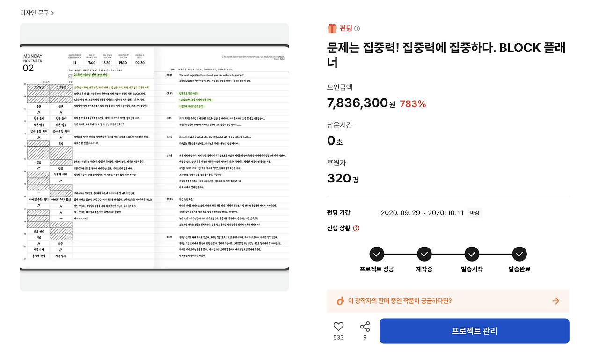The width and height of the screenshot is (599, 364).
Task: Click the 발송시작 checkmark icon
Action: (x=472, y=254)
